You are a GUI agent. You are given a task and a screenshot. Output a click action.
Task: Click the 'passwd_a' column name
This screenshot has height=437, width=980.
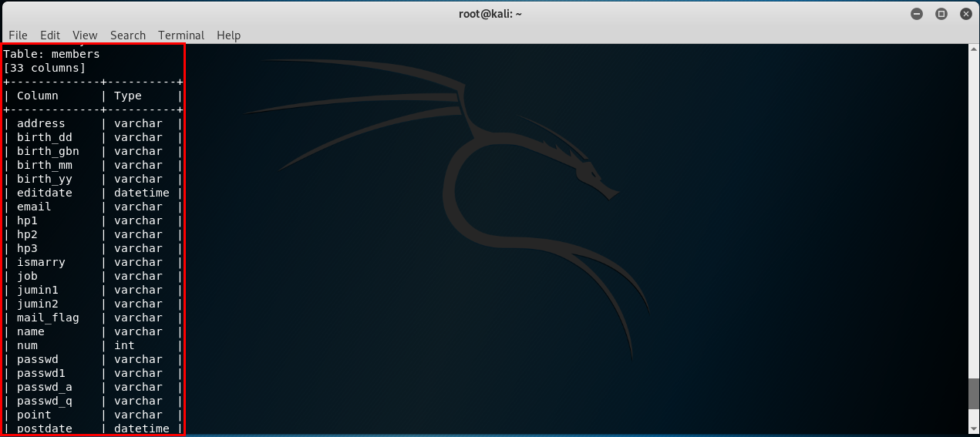pos(45,387)
